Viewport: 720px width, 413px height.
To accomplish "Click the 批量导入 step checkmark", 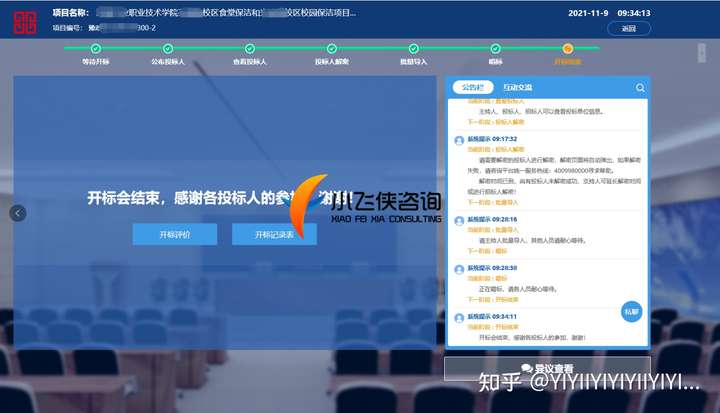I will [x=413, y=49].
